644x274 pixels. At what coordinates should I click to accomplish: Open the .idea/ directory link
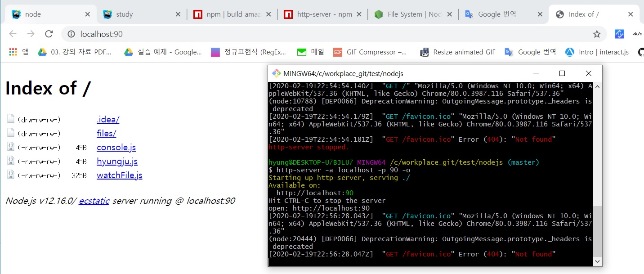tap(108, 120)
